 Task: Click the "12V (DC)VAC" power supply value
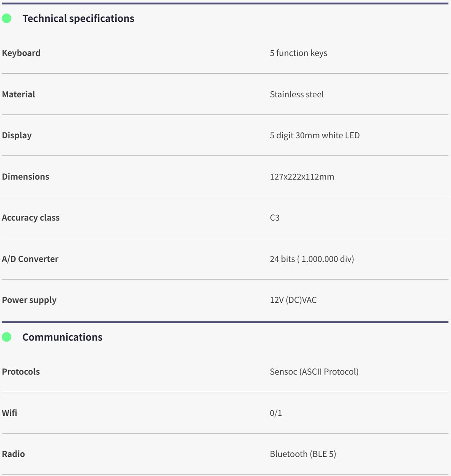[x=293, y=300]
